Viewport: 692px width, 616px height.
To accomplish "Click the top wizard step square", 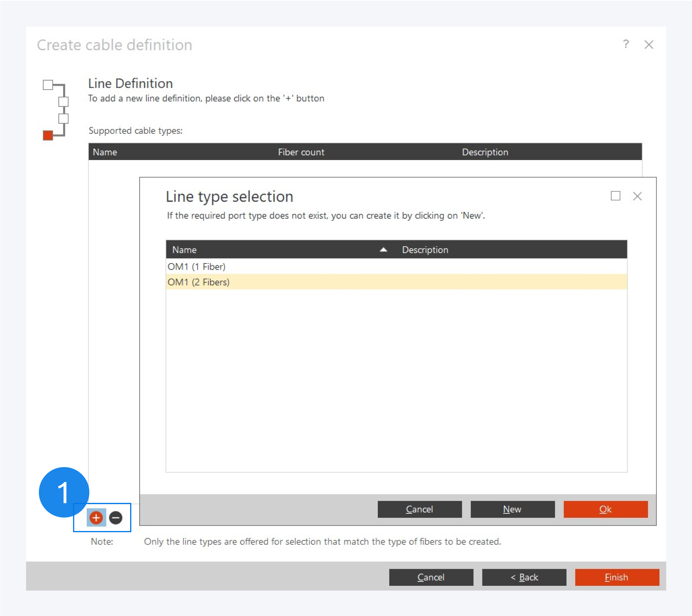I will tap(48, 85).
